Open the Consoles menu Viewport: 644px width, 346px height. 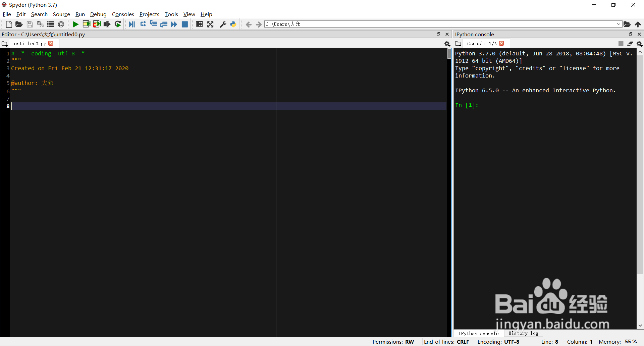(123, 14)
